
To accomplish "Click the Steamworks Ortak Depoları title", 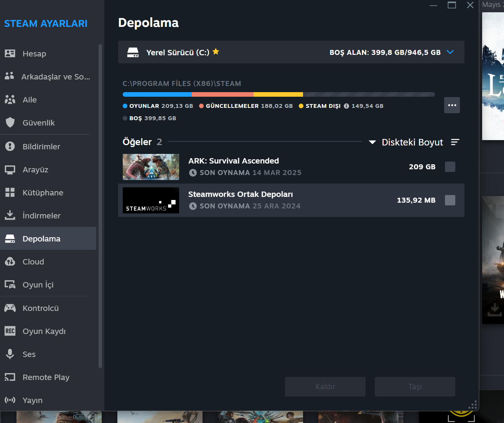I will point(240,194).
